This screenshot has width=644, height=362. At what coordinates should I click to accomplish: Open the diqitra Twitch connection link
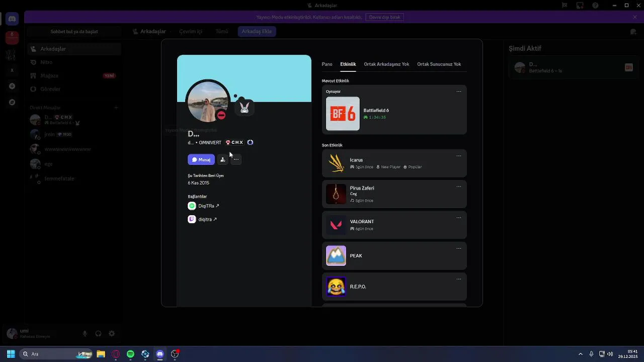(x=207, y=219)
